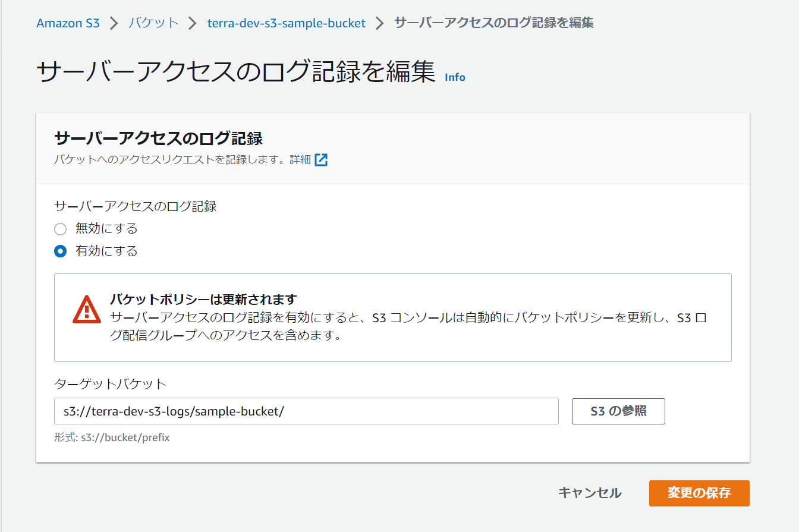The width and height of the screenshot is (799, 532).
Task: Open the 詳細 documentation link
Action: pos(300,159)
